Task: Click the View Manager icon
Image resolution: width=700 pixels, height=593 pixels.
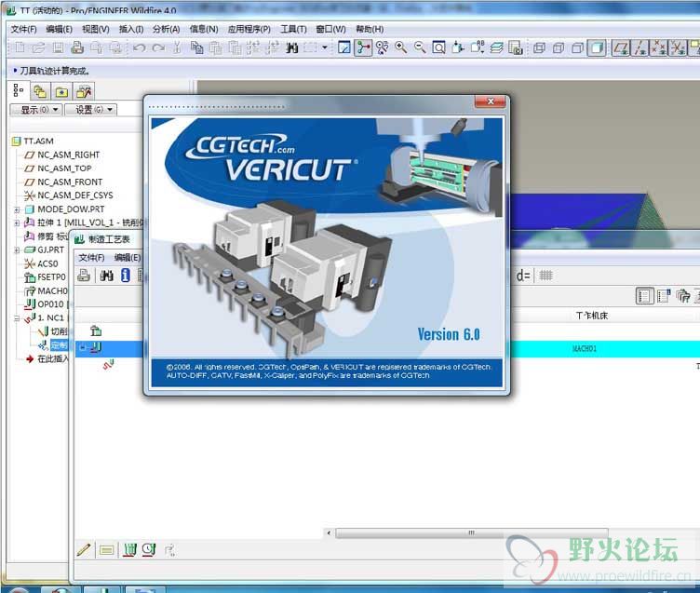Action: (x=515, y=47)
